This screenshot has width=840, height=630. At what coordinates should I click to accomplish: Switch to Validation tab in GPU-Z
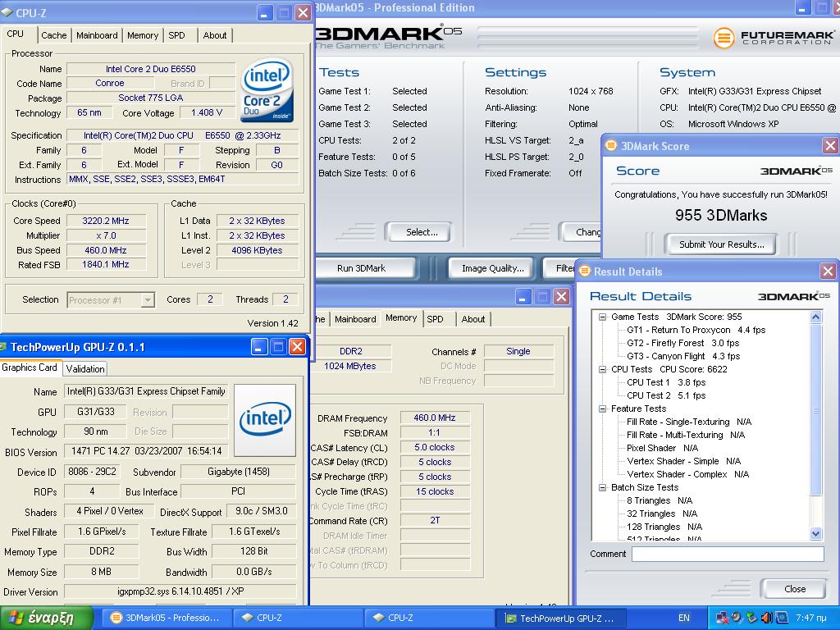(x=85, y=368)
